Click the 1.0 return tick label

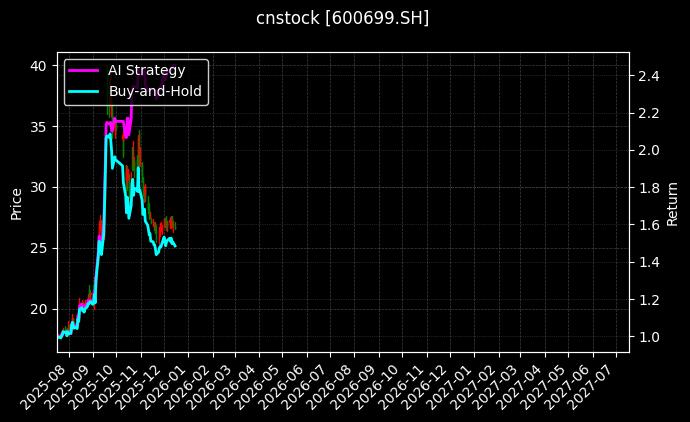pos(648,337)
